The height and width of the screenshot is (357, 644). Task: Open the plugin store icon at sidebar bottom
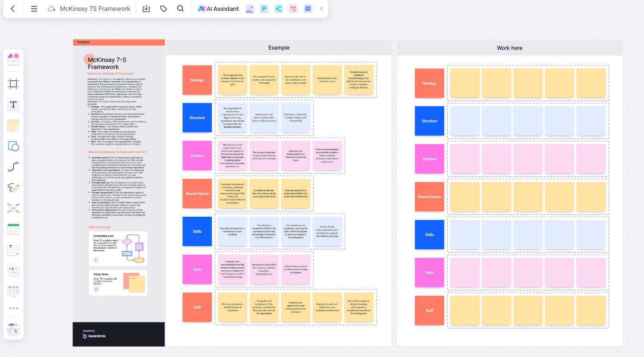(13, 329)
